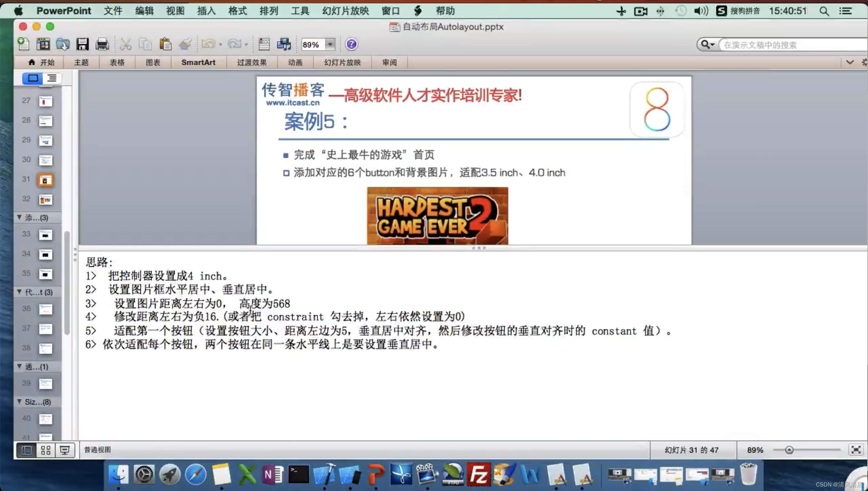Viewport: 868px width, 491px height.
Task: Open PowerPoint icon in the Dock
Action: click(376, 474)
